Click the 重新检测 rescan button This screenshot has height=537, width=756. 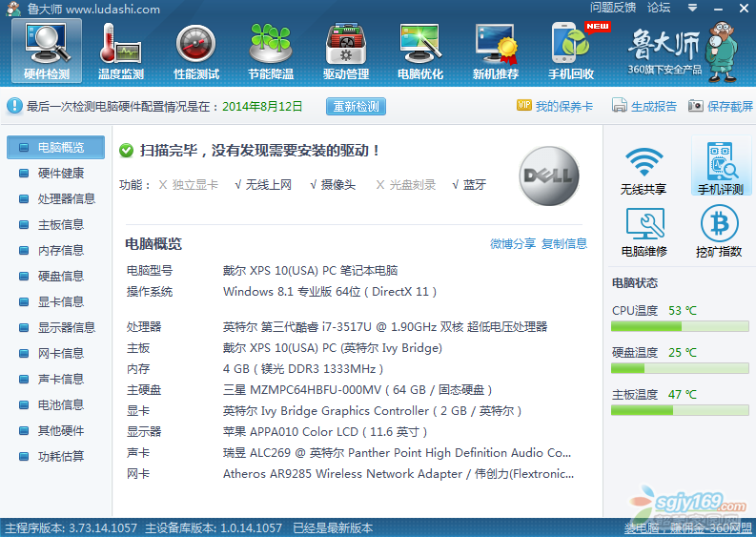pyautogui.click(x=356, y=106)
